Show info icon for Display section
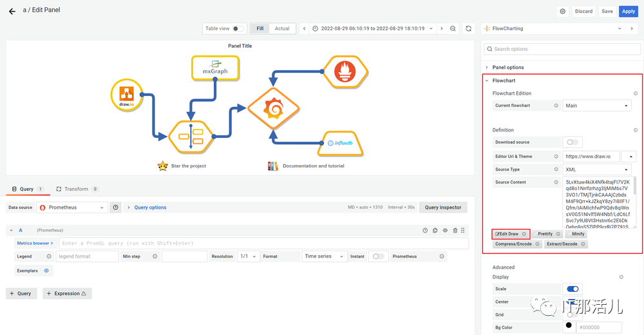 point(621,277)
